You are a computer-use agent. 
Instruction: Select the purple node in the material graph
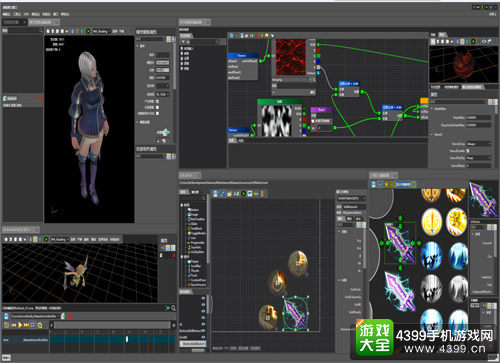(x=321, y=110)
